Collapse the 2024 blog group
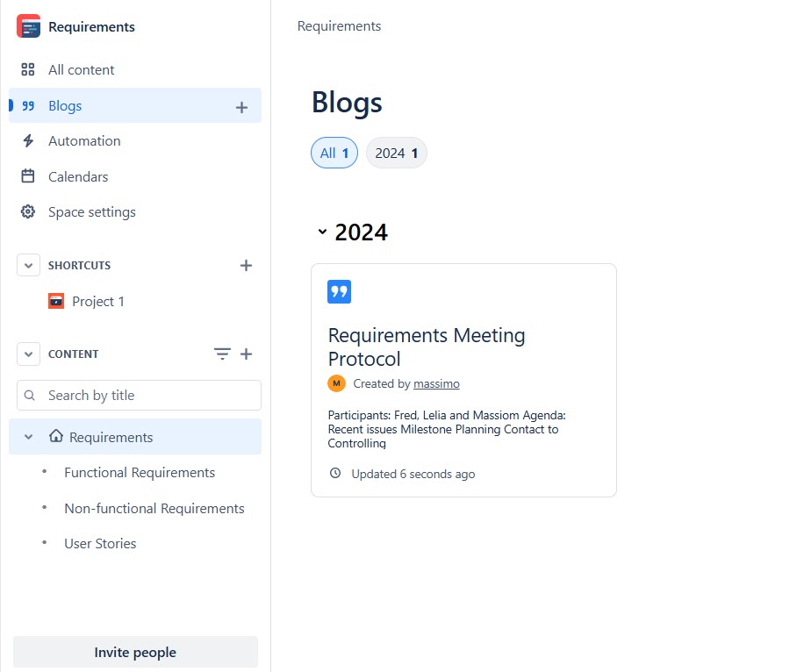Screen dimensions: 804x672 [322, 232]
